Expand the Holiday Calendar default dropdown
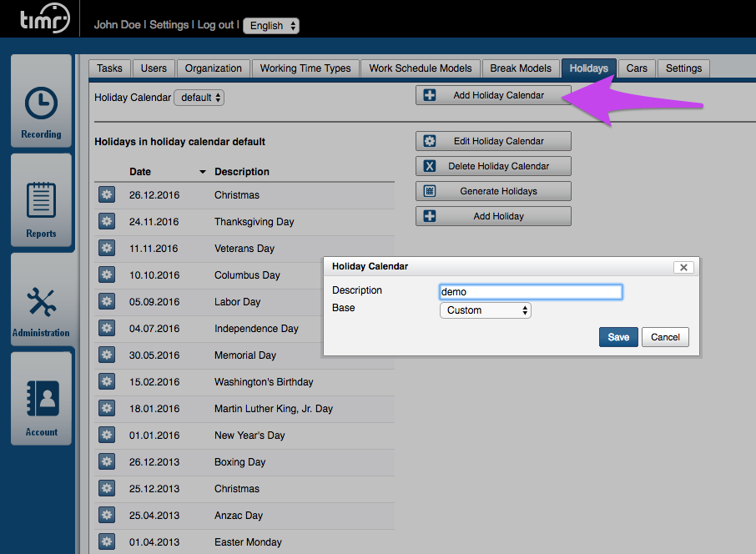 tap(199, 98)
